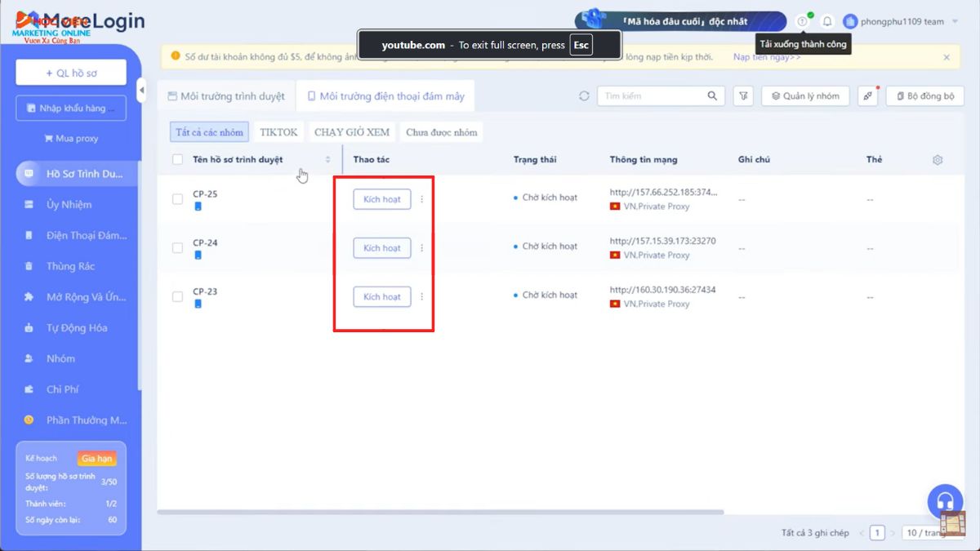The image size is (980, 551).
Task: Open the notifications bell icon
Action: 827,21
